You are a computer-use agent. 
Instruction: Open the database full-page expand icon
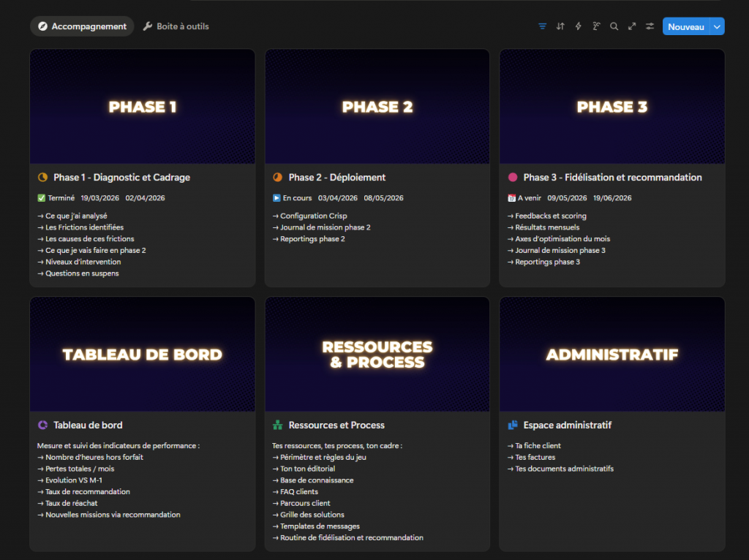pyautogui.click(x=631, y=26)
